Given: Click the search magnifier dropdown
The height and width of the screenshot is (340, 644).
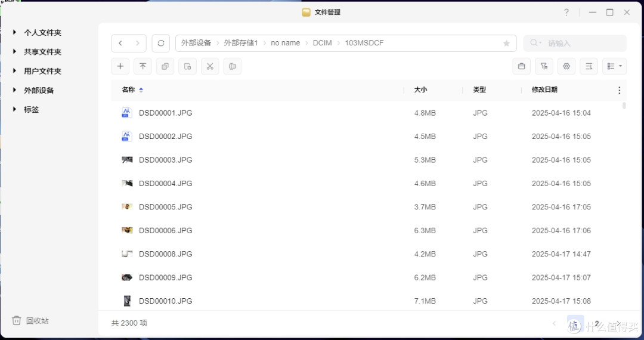Looking at the screenshot, I should click(x=535, y=43).
